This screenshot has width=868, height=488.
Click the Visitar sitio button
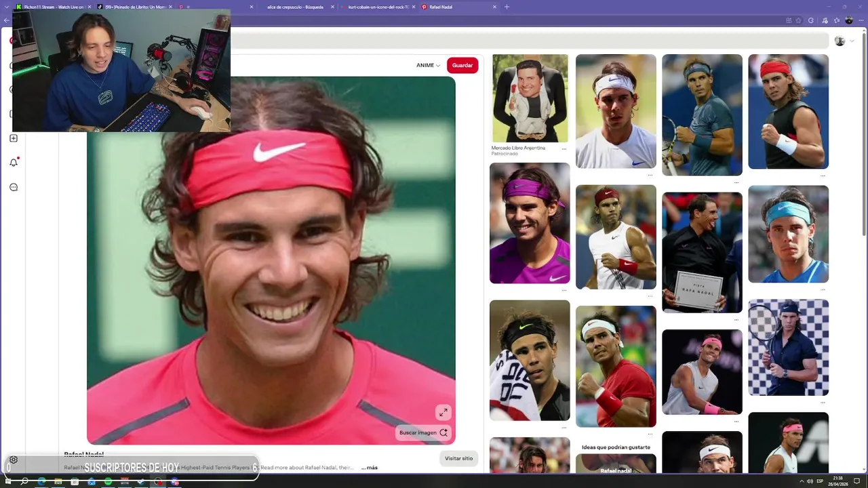pyautogui.click(x=458, y=458)
